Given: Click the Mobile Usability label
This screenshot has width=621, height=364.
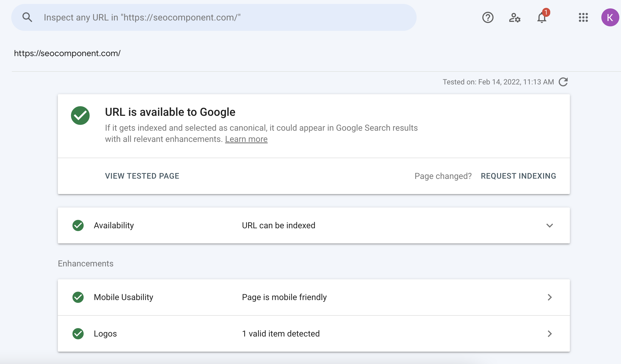Looking at the screenshot, I should (124, 297).
